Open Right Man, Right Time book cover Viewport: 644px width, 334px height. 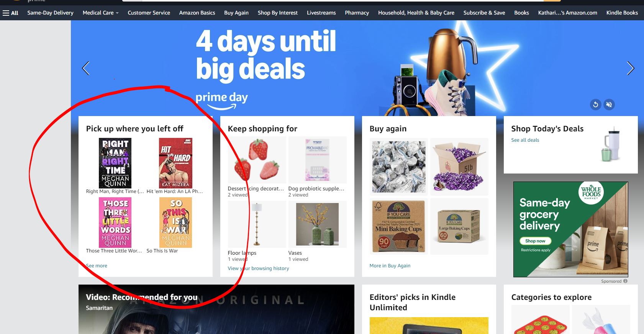tap(115, 163)
